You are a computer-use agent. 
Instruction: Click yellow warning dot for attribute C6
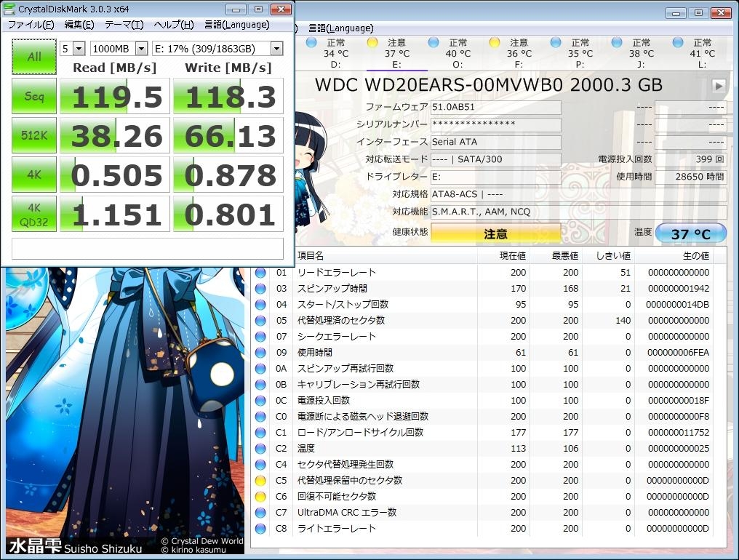pyautogui.click(x=260, y=496)
